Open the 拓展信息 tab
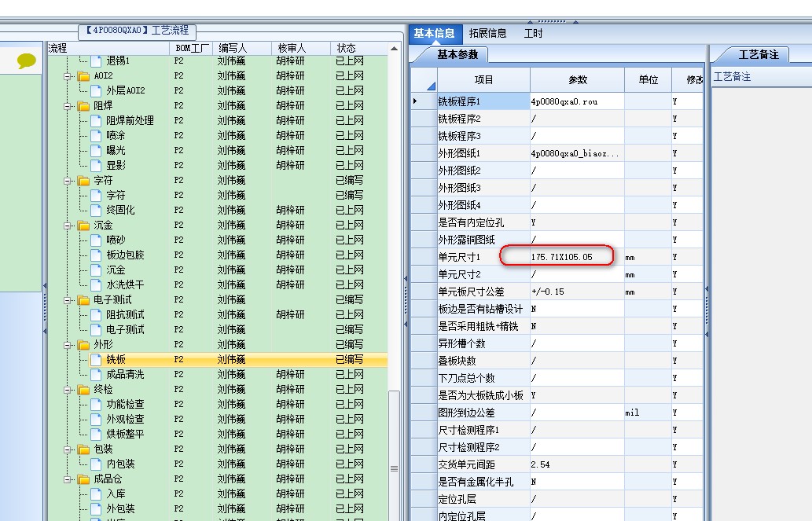The width and height of the screenshot is (812, 521). click(488, 34)
